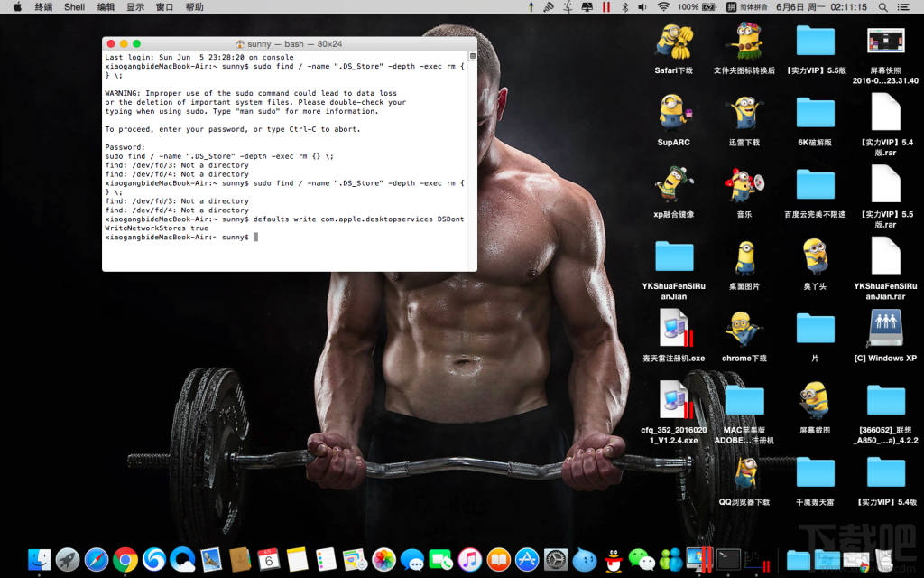
Task: Open yellow Notes pad in Dock
Action: click(x=298, y=559)
